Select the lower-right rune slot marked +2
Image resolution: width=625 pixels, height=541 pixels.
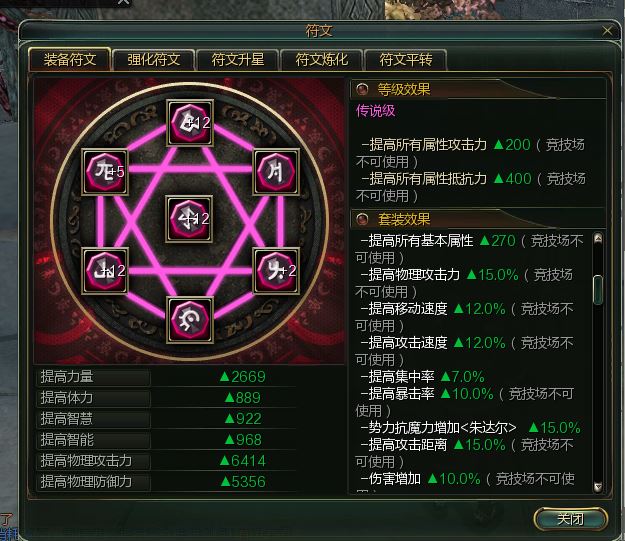276,271
